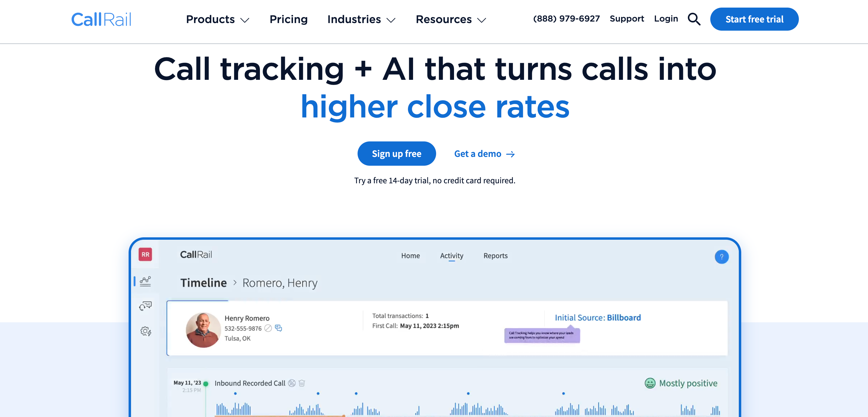
Task: Click the Inbound Recorded Call label
Action: point(250,383)
